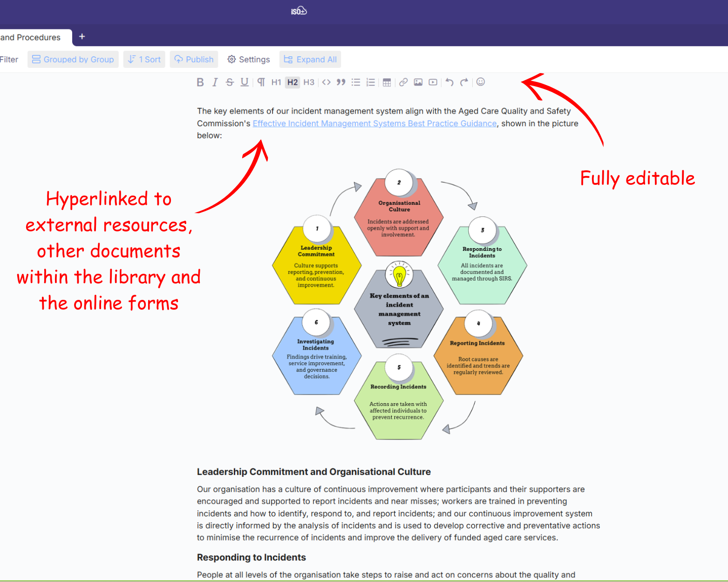Apply strikethrough to text
Image resolution: width=728 pixels, height=582 pixels.
pyautogui.click(x=230, y=82)
